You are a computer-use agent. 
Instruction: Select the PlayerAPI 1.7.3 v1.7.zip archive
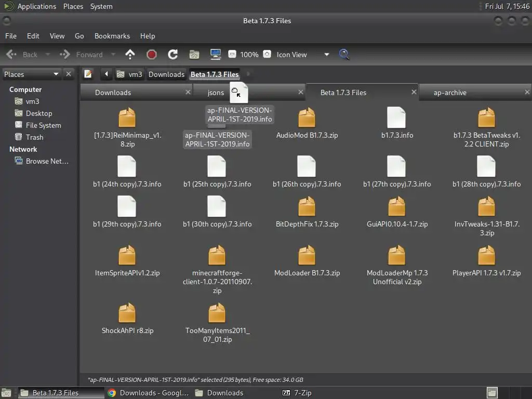click(486, 261)
